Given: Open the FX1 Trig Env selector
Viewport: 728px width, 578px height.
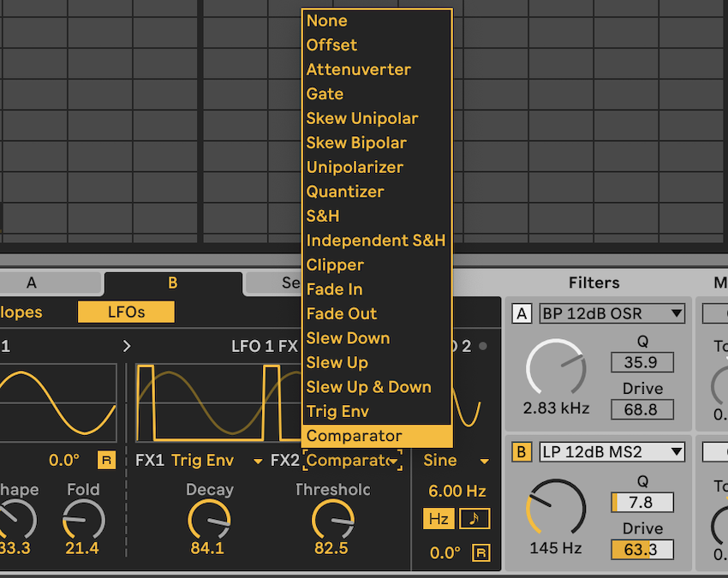Looking at the screenshot, I should click(210, 460).
